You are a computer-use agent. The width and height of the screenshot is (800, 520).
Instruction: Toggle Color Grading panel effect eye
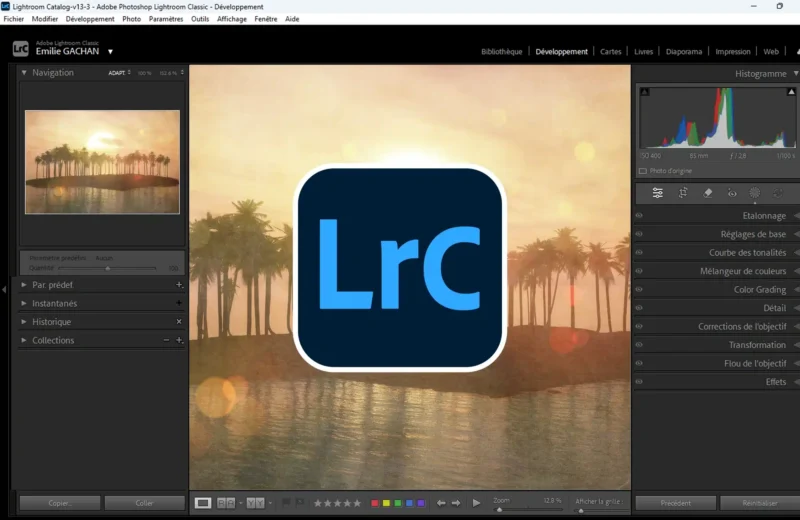point(639,289)
